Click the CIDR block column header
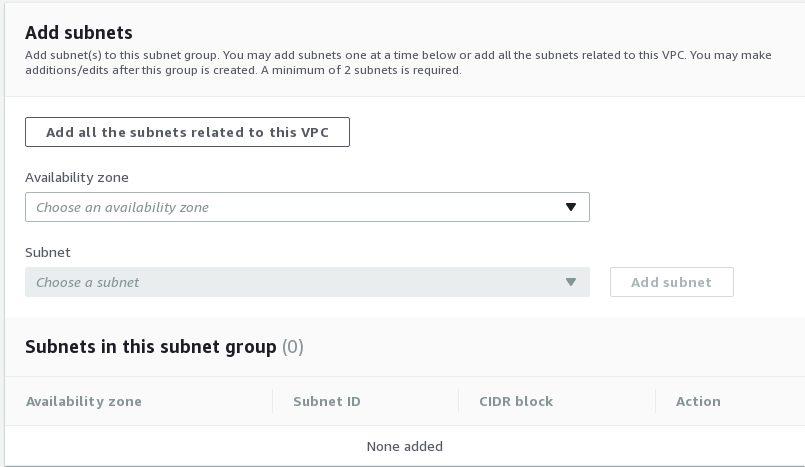805x467 pixels. pos(515,401)
